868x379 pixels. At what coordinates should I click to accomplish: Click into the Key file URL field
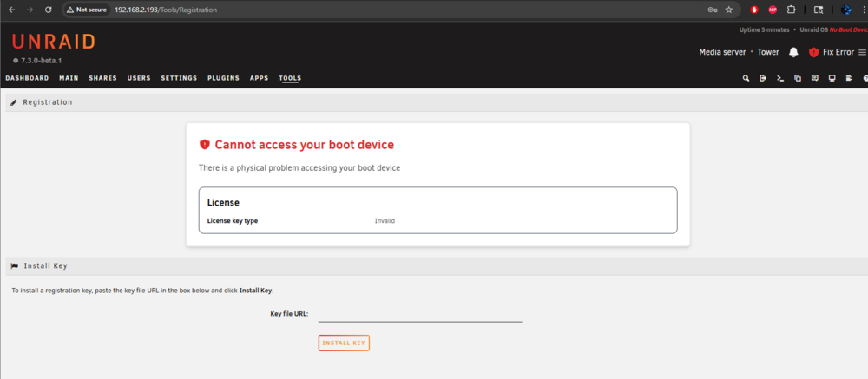[420, 314]
